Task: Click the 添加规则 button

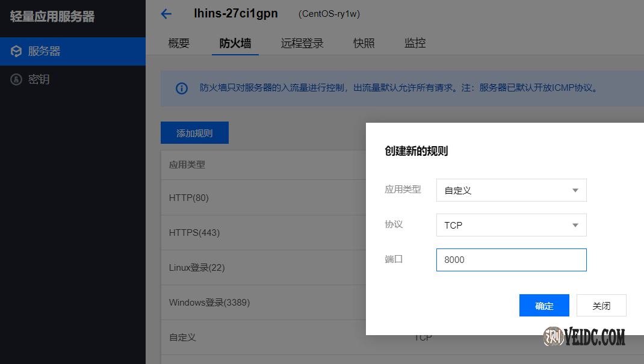Action: coord(194,133)
